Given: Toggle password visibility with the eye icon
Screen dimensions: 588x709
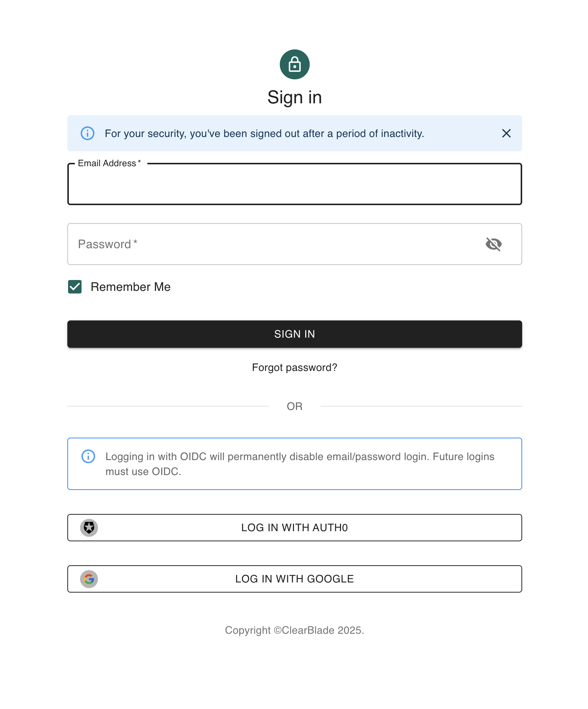Looking at the screenshot, I should (x=493, y=244).
